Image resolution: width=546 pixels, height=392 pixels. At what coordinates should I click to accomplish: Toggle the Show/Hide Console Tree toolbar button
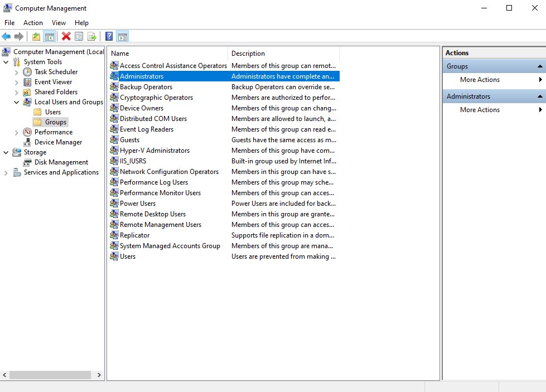click(49, 36)
